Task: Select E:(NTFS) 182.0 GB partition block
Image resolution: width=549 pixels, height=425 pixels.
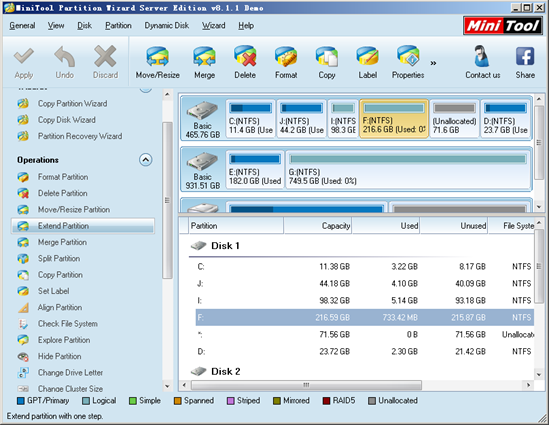Action: [255, 170]
